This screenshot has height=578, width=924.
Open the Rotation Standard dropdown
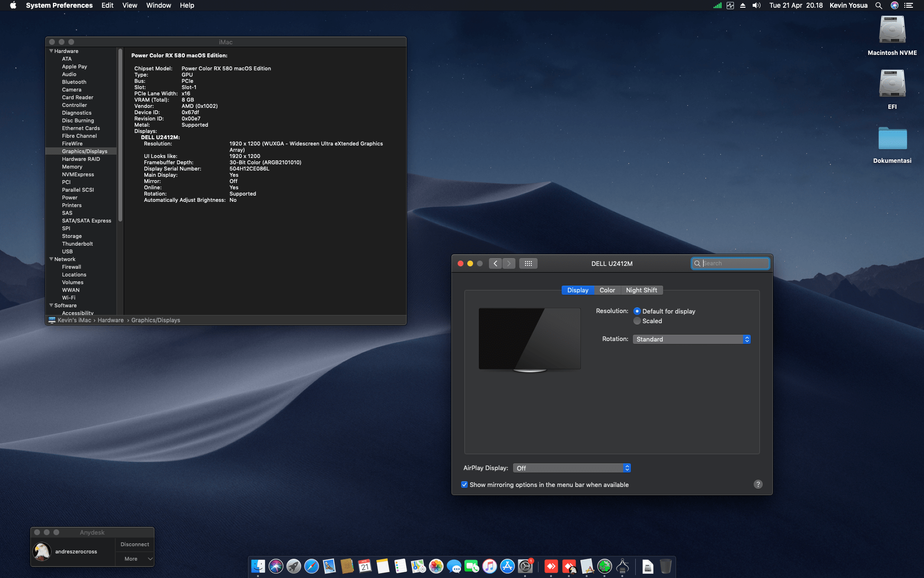click(692, 340)
